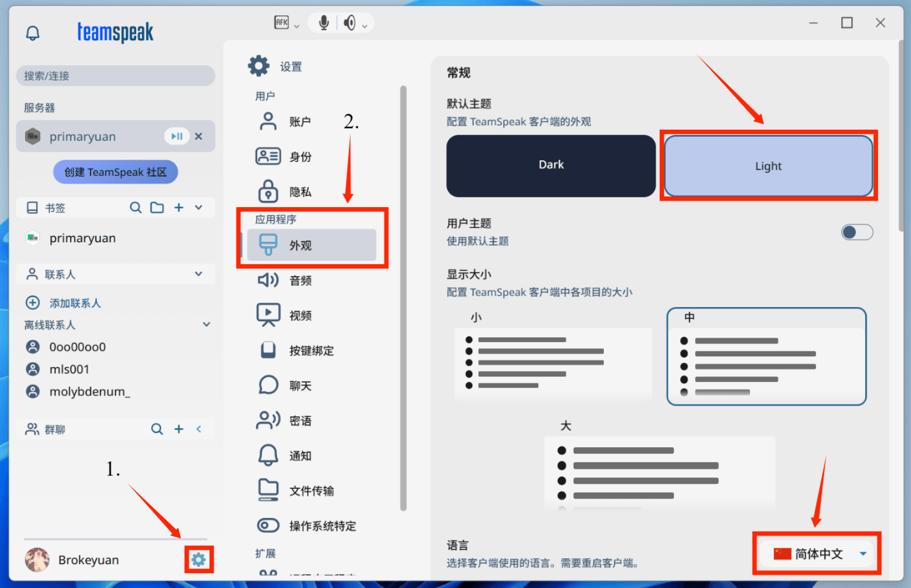This screenshot has height=588, width=911.
Task: Open the mls001 contact
Action: 57,369
